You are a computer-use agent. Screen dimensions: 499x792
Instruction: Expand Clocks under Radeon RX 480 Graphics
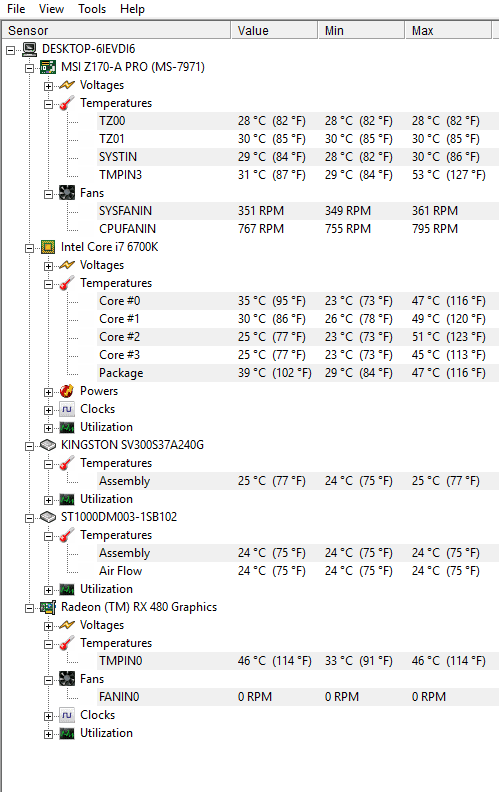point(48,716)
